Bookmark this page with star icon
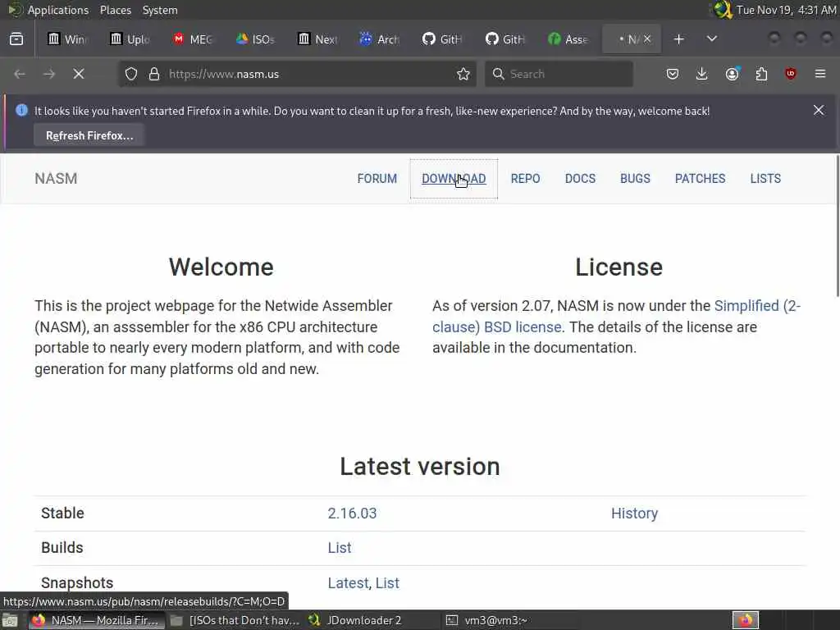The image size is (840, 630). pyautogui.click(x=463, y=74)
